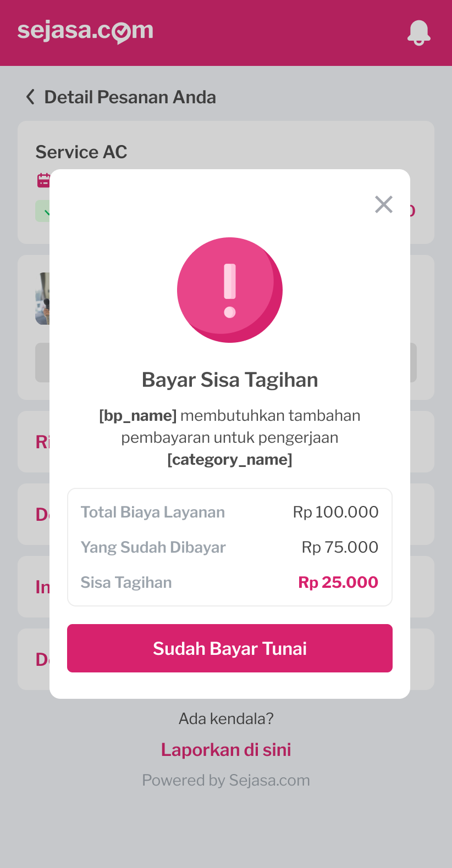Click the Bayar Sisa Tagihan dialog title
This screenshot has width=452, height=868.
point(230,380)
